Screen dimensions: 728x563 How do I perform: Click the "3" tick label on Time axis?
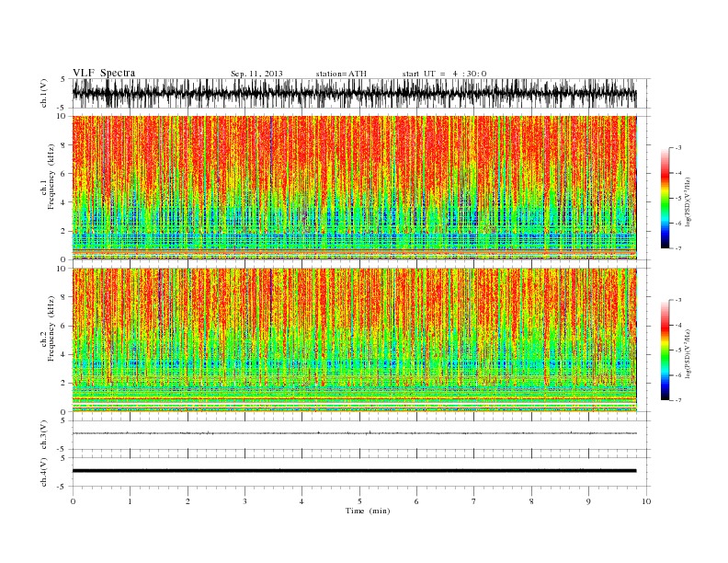(245, 501)
